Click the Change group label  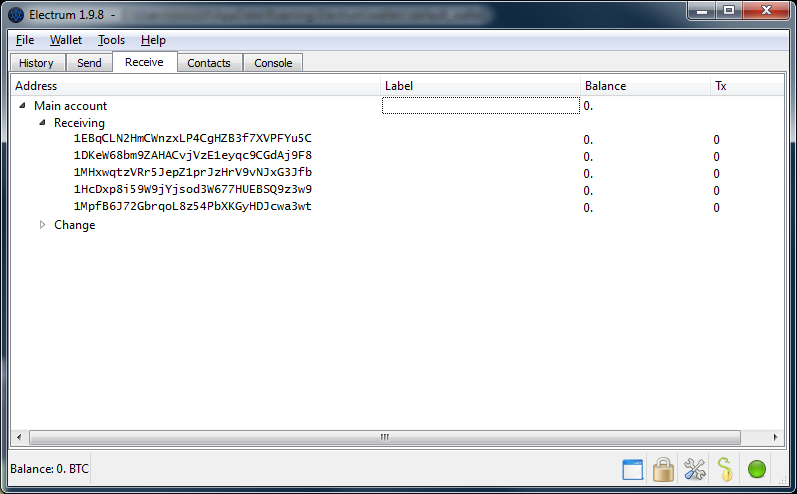coord(75,225)
